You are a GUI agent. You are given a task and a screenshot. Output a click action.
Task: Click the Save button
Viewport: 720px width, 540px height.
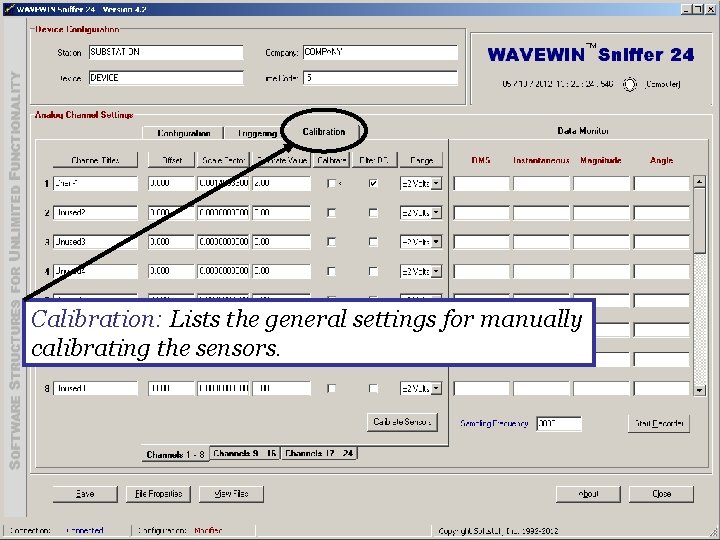coord(85,494)
